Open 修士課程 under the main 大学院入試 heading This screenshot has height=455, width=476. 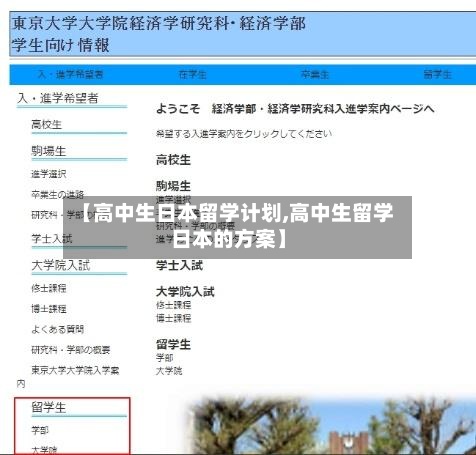click(x=173, y=305)
